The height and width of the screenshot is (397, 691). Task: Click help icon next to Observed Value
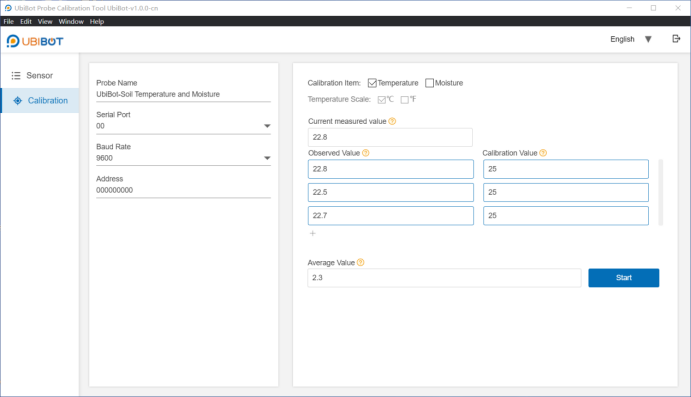tap(365, 153)
